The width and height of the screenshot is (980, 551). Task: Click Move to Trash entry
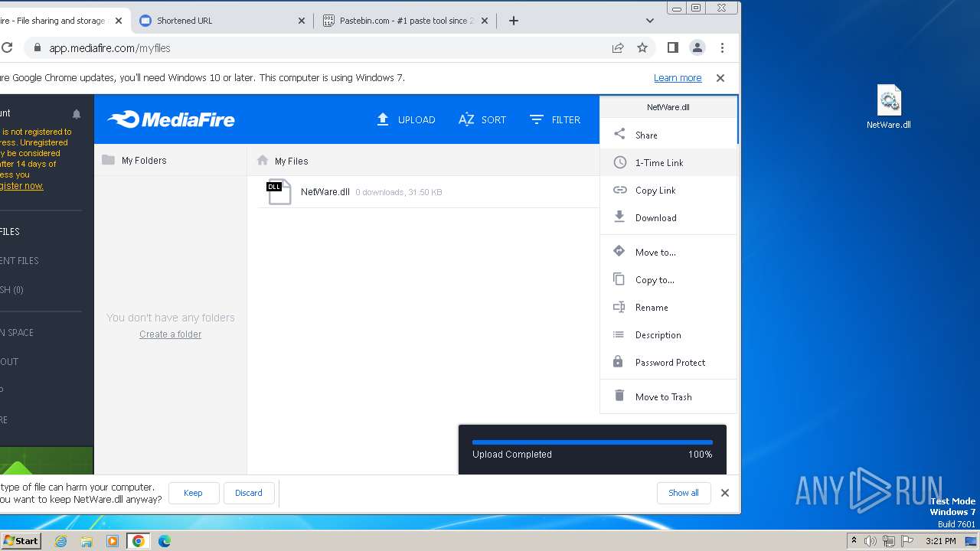click(668, 396)
